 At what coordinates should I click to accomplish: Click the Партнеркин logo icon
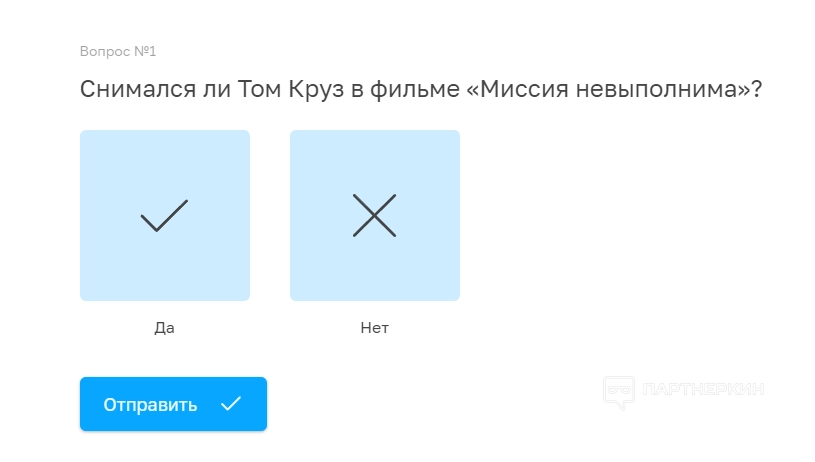619,391
